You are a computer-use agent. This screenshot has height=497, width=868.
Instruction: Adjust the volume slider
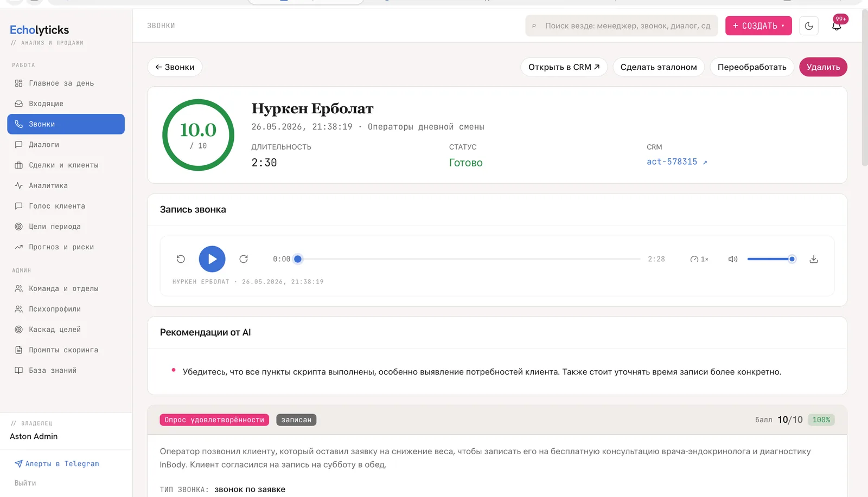point(771,259)
